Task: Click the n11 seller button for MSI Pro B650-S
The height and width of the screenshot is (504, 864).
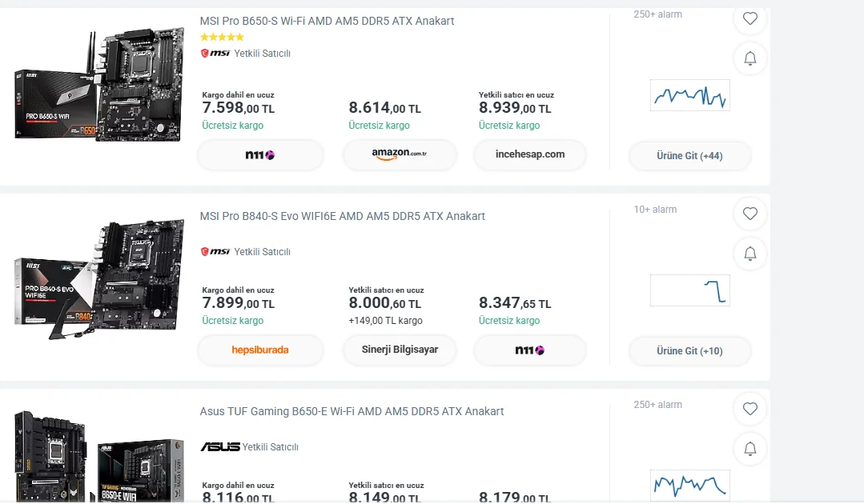Action: [x=260, y=155]
